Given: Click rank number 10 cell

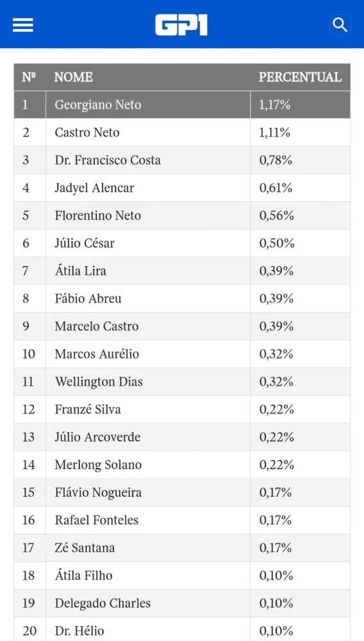Looking at the screenshot, I should [30, 354].
